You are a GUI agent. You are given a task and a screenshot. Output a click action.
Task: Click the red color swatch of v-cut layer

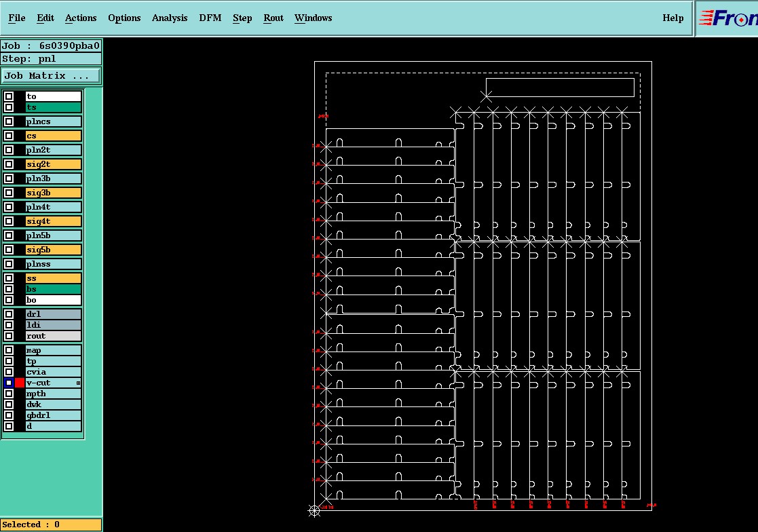click(x=19, y=383)
